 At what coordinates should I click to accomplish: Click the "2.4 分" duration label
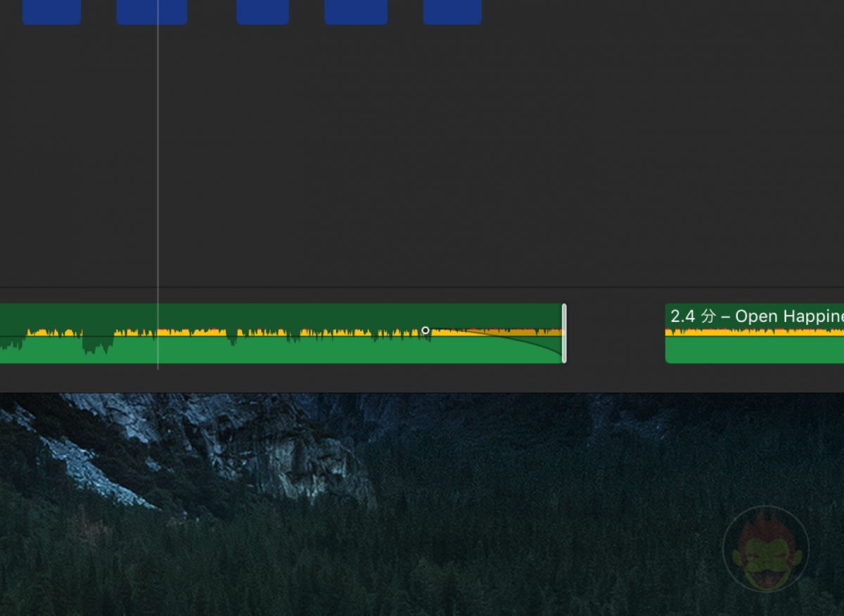click(x=687, y=316)
